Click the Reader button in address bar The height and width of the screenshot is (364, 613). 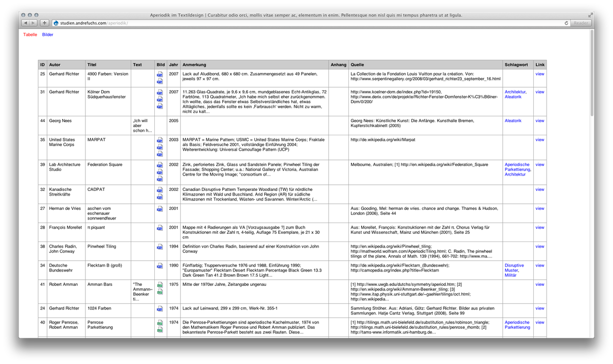click(x=581, y=23)
